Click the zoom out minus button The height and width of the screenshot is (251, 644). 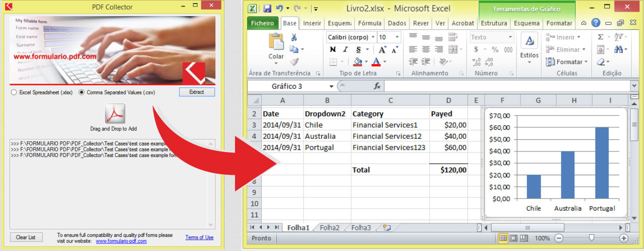click(559, 238)
